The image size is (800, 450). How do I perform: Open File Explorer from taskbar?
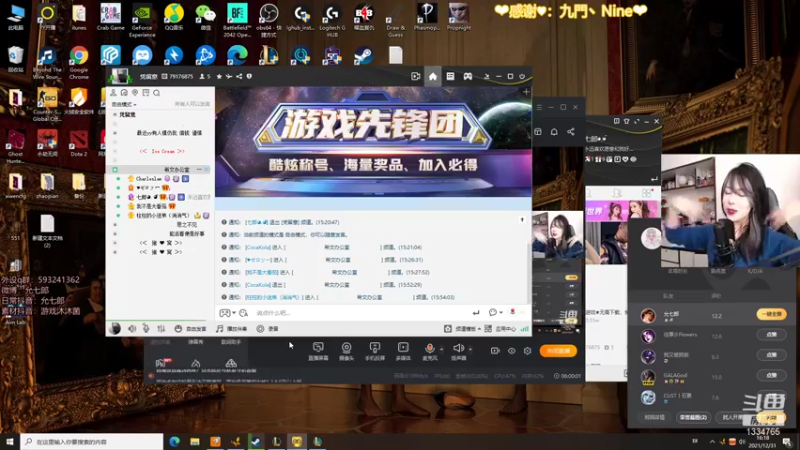click(195, 442)
